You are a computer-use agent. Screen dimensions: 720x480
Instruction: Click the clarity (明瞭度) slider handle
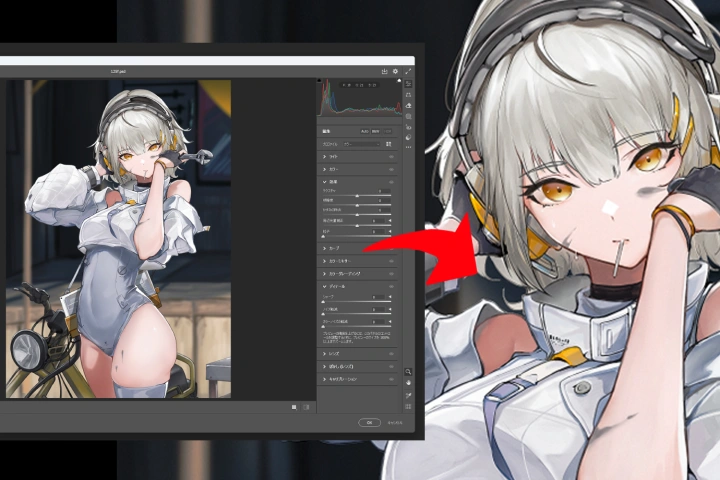357,205
